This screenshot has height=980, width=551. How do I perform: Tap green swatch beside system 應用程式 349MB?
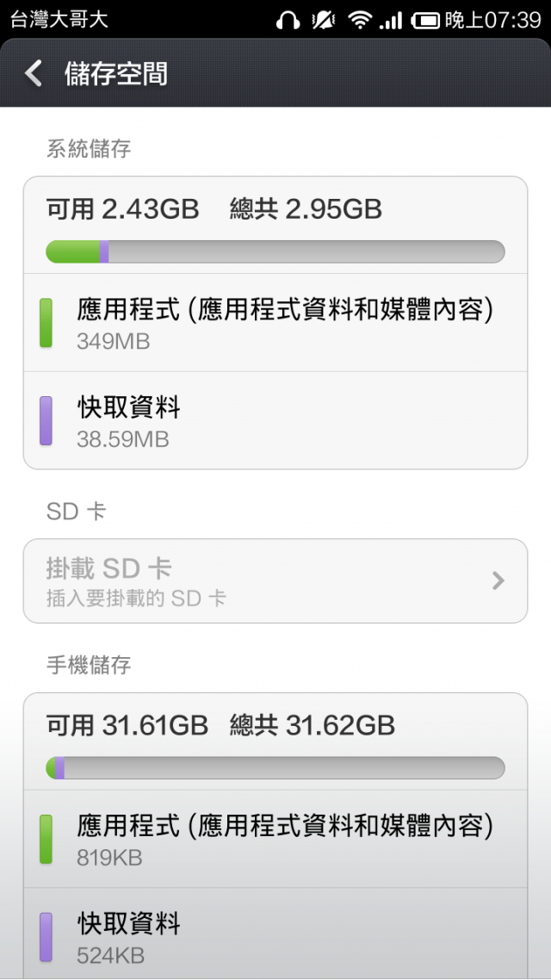(46, 323)
